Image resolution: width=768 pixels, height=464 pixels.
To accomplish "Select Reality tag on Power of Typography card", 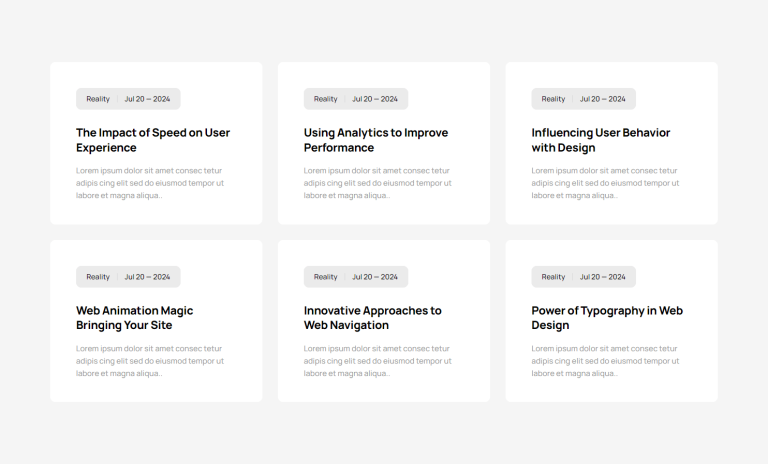I will coord(553,277).
